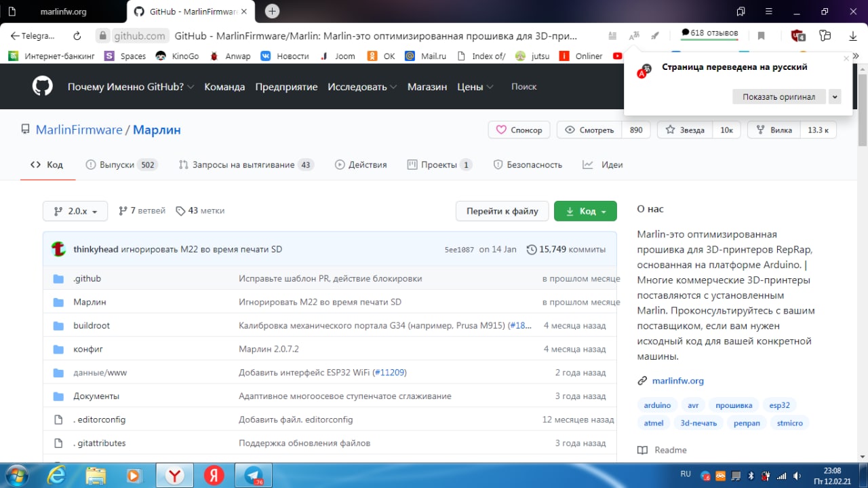This screenshot has width=868, height=488.
Task: Open the Проекты tab
Action: click(439, 164)
